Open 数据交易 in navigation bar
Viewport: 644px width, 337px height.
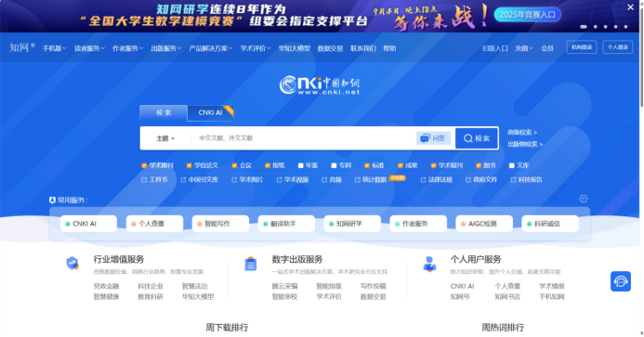point(330,48)
